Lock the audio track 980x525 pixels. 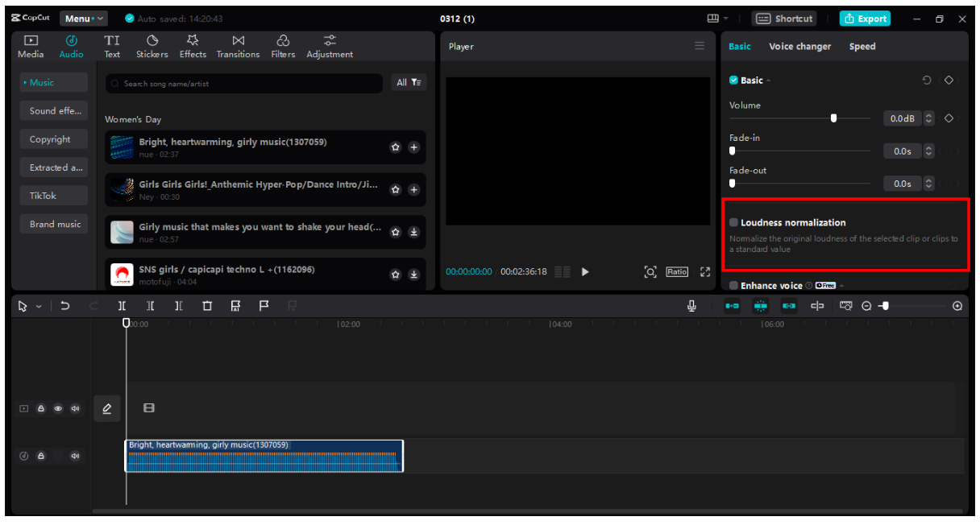click(41, 457)
